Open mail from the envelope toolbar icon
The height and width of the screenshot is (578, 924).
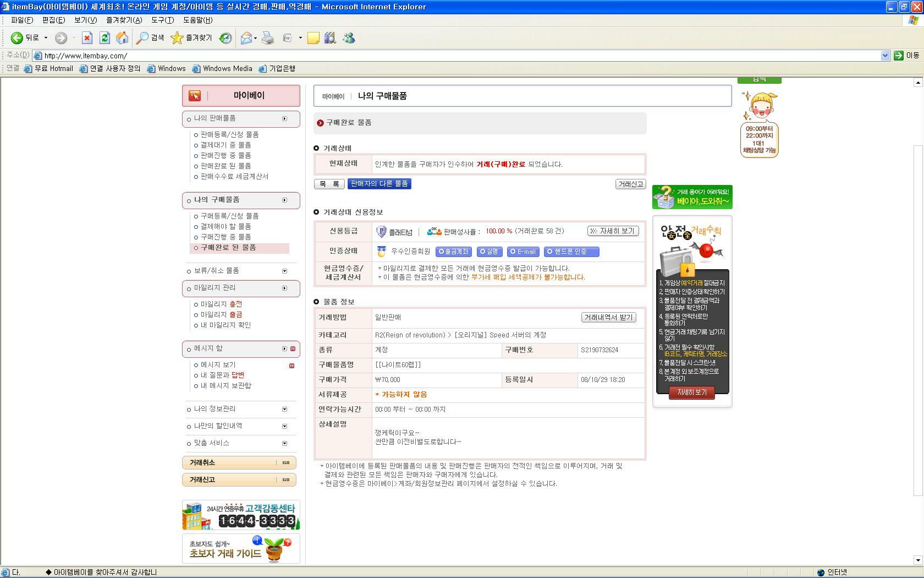(246, 38)
